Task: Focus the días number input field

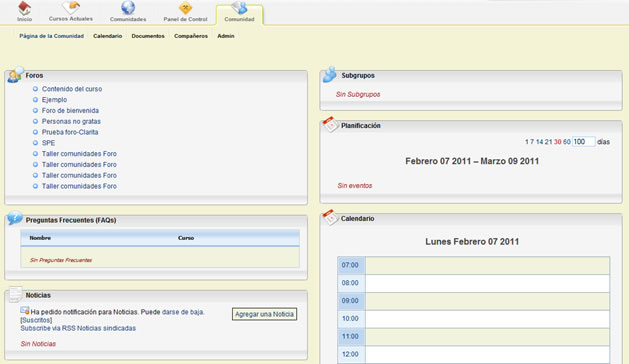Action: click(x=584, y=142)
